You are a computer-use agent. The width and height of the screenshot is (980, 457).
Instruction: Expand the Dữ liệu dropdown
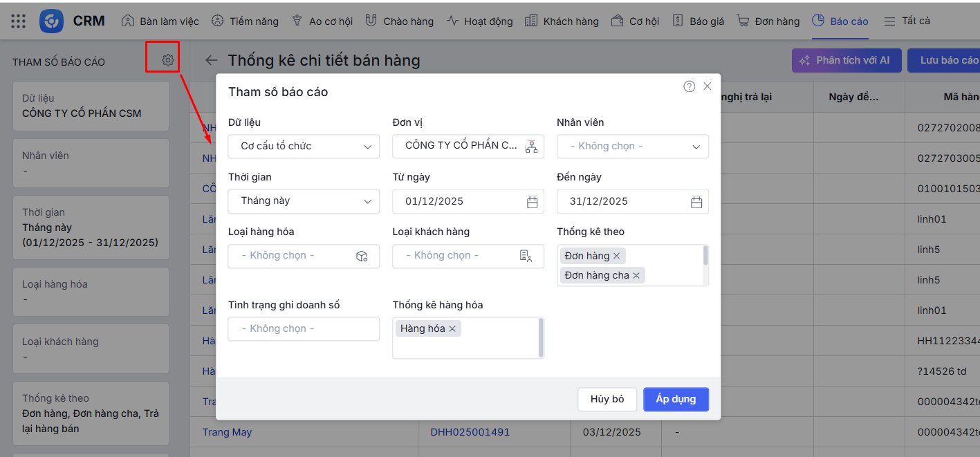tap(304, 147)
